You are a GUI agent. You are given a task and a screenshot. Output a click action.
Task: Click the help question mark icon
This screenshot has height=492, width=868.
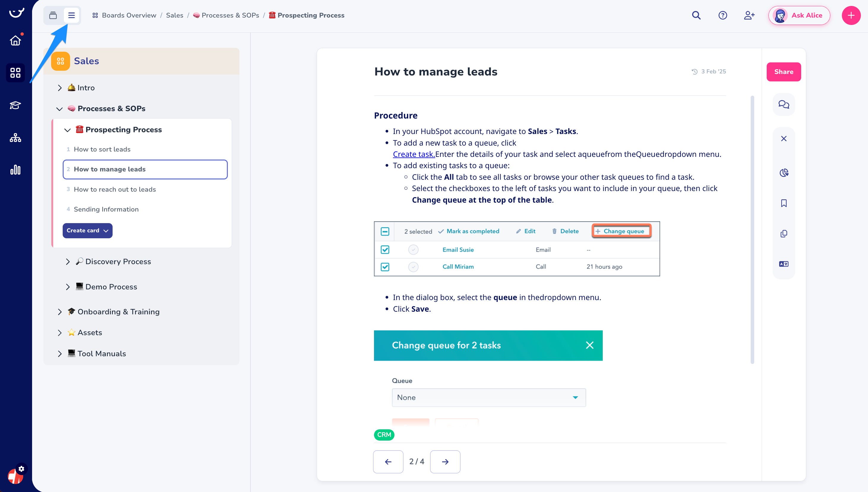[x=722, y=15]
